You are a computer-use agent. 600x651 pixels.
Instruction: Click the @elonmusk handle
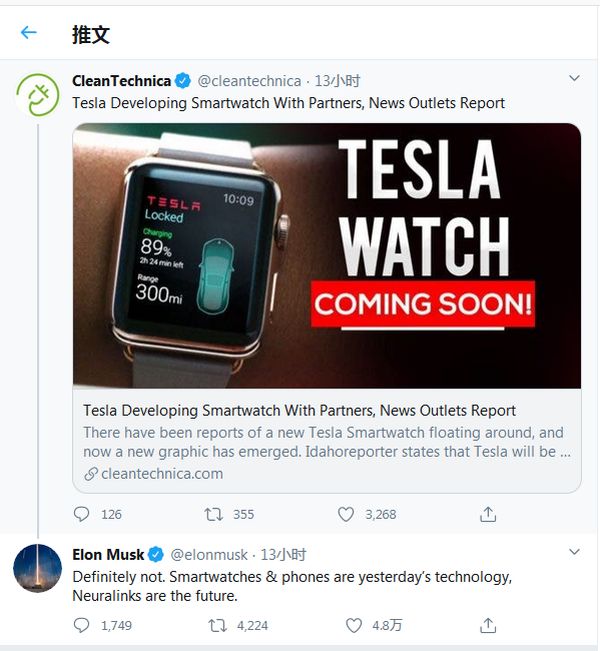[211, 554]
